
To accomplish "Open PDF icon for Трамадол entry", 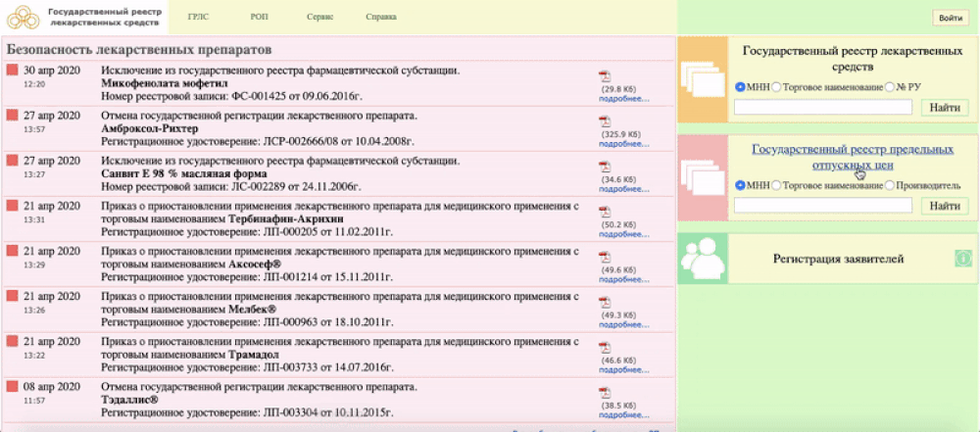I will click(x=605, y=348).
